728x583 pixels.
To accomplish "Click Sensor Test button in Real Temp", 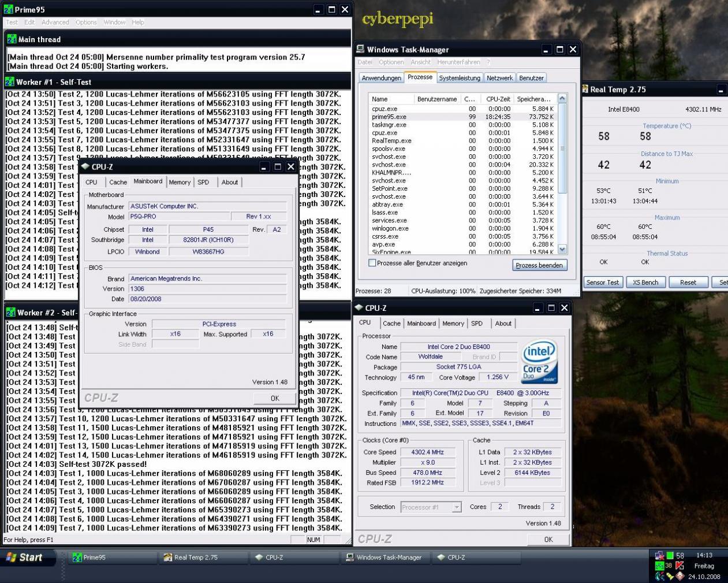I will click(602, 283).
